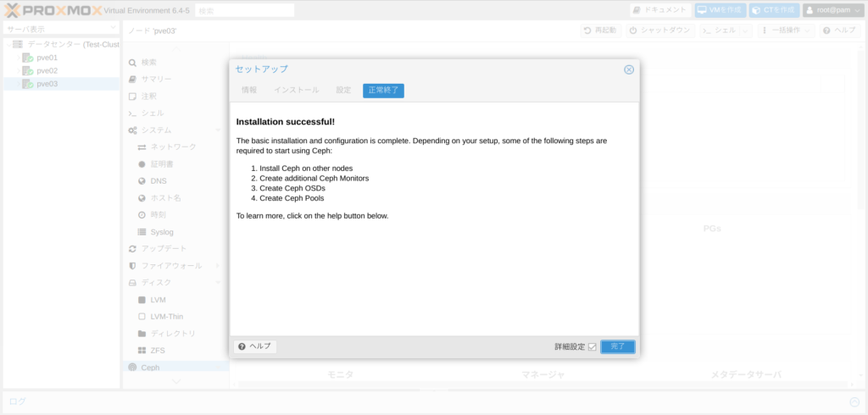This screenshot has width=868, height=415.
Task: Click the datacenter icon in tree
Action: [x=18, y=44]
